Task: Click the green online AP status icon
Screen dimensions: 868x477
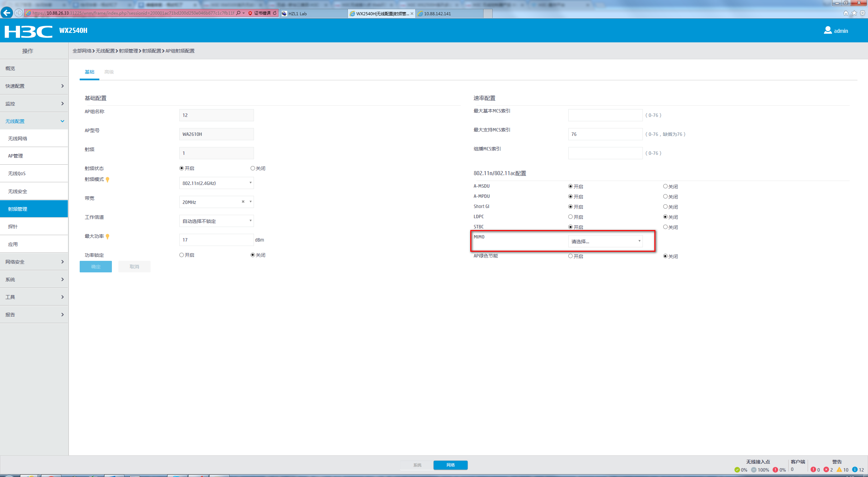Action: (737, 470)
